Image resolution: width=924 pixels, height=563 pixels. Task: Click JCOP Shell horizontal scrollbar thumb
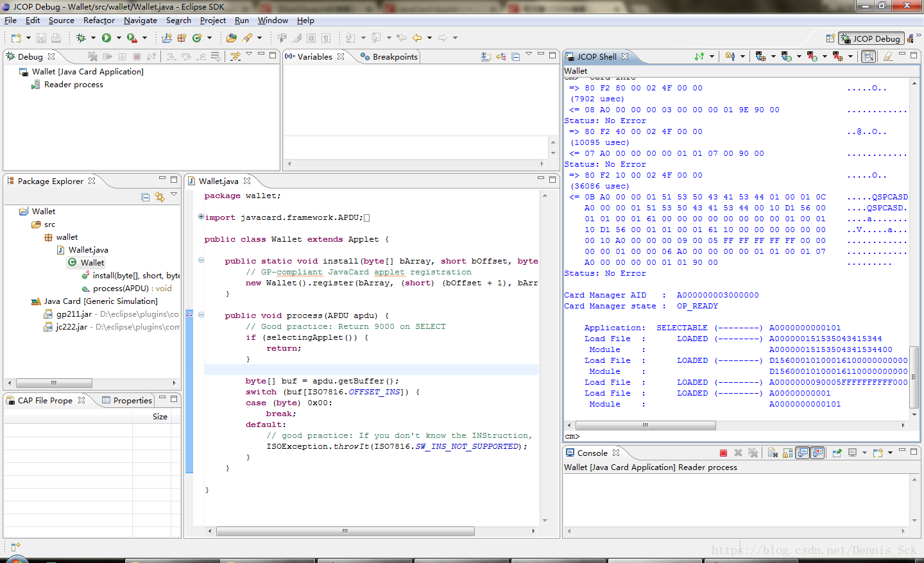coord(646,425)
